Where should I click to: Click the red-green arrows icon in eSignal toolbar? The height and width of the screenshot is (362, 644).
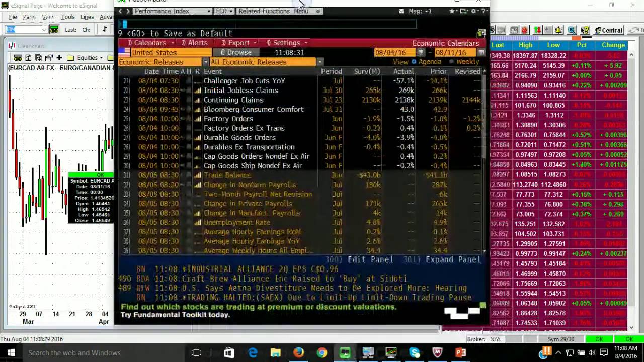click(537, 30)
